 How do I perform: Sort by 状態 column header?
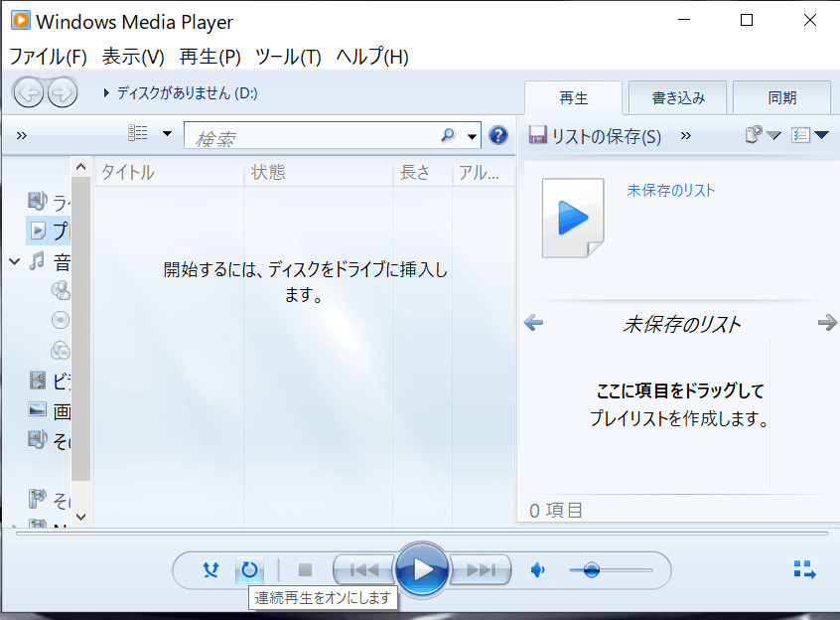pyautogui.click(x=318, y=173)
